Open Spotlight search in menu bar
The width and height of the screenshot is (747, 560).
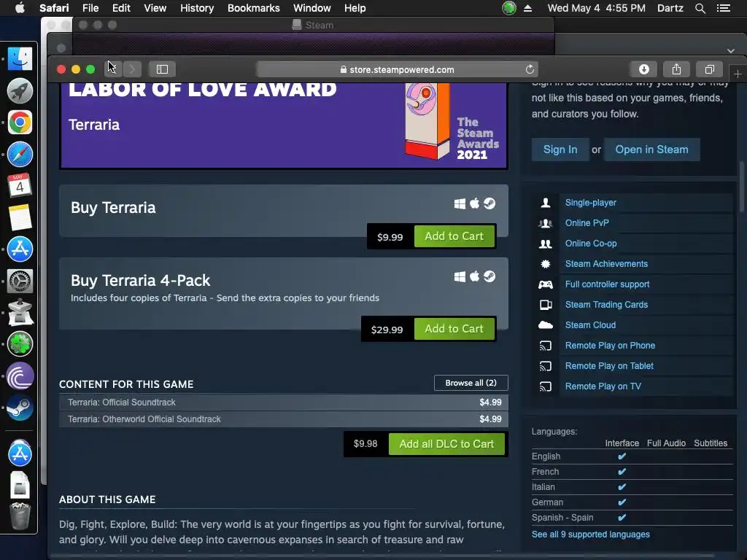point(700,8)
